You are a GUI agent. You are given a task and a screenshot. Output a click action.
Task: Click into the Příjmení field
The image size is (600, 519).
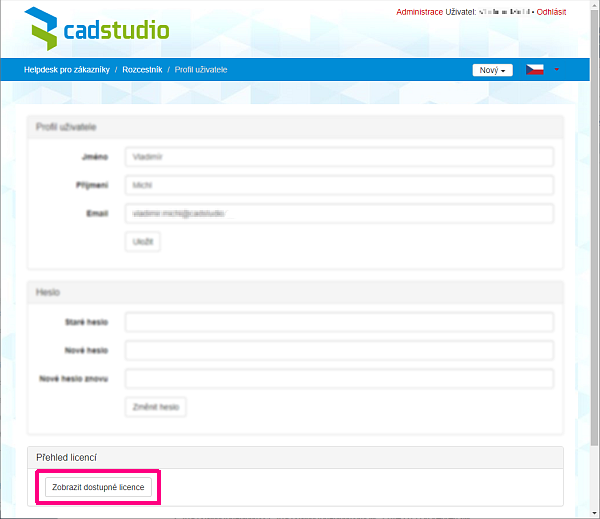339,185
